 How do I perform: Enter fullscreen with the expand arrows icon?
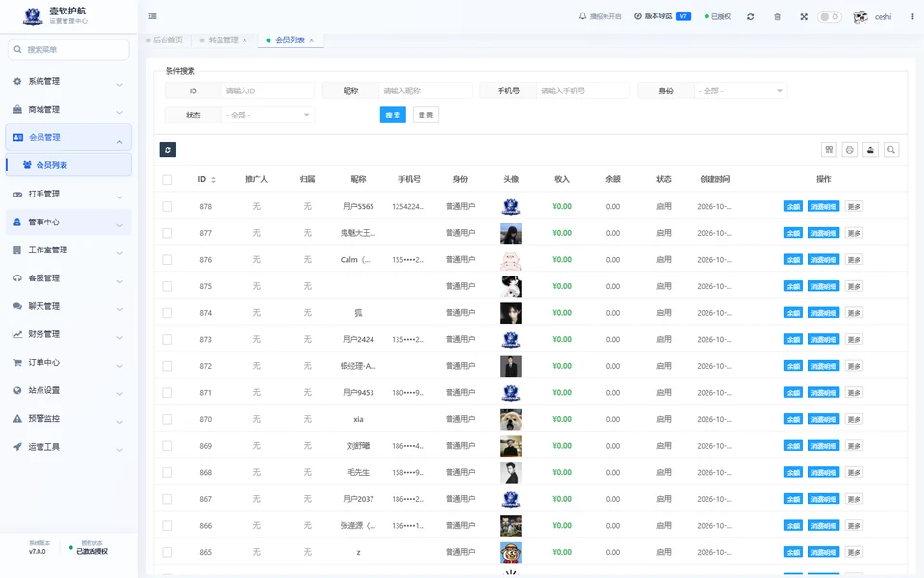(804, 17)
